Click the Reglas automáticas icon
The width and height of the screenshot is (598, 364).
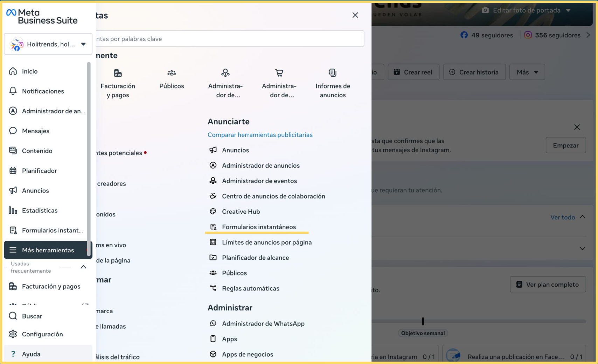[x=213, y=289]
